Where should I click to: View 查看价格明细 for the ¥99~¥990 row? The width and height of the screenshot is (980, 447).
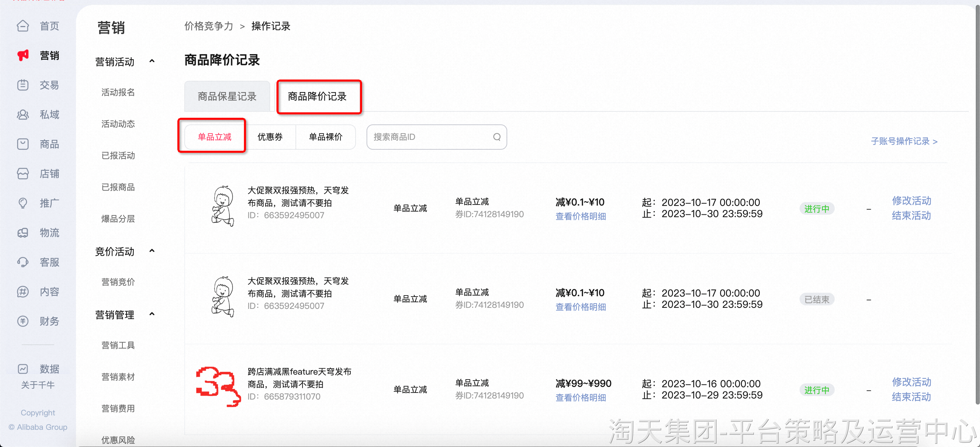tap(581, 397)
